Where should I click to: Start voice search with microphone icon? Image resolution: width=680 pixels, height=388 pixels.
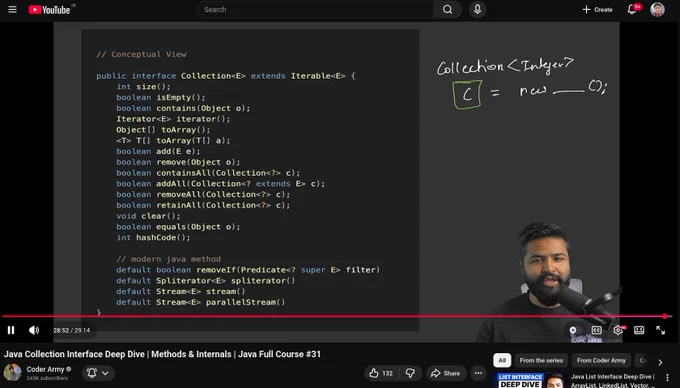pos(477,10)
